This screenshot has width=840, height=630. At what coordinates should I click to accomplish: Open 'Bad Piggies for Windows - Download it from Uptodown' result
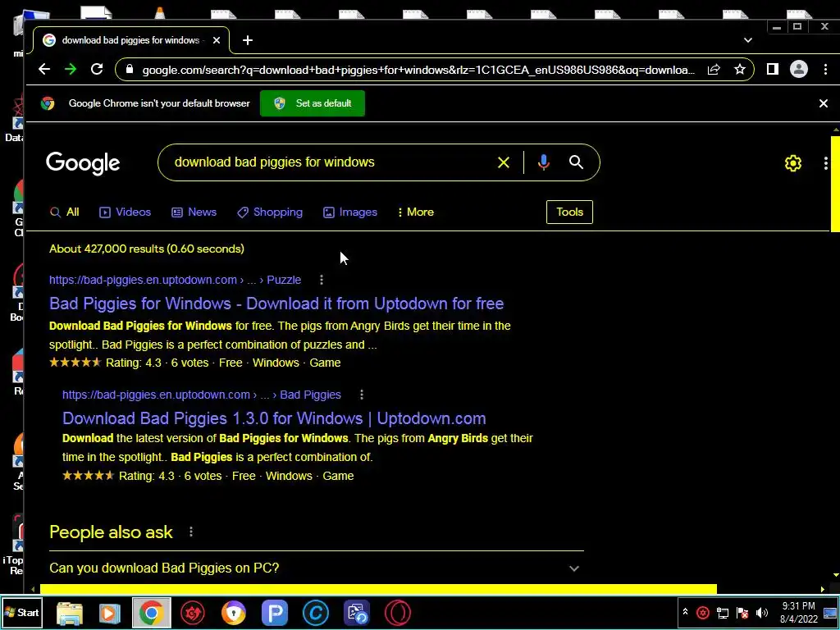click(276, 304)
